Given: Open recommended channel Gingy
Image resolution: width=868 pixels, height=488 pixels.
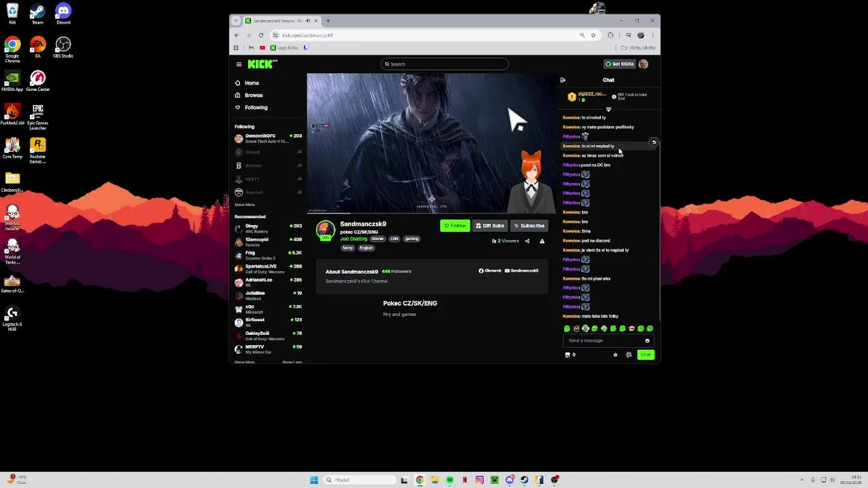Looking at the screenshot, I should pos(268,228).
